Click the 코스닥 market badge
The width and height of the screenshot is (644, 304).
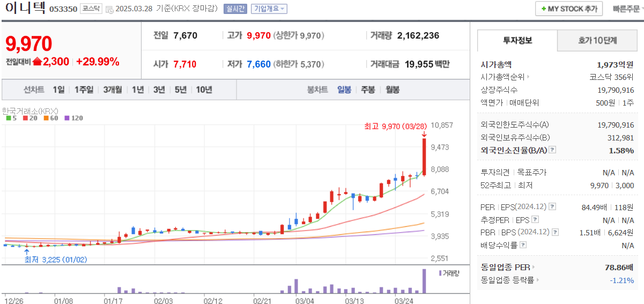click(91, 9)
